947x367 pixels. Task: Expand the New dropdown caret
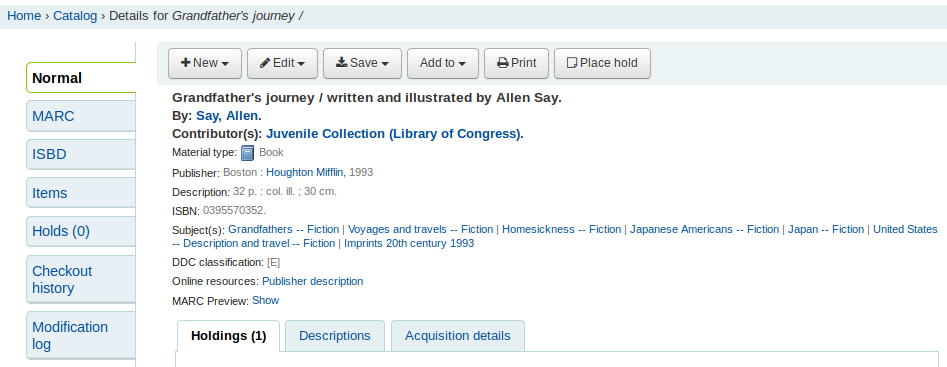[x=225, y=63]
